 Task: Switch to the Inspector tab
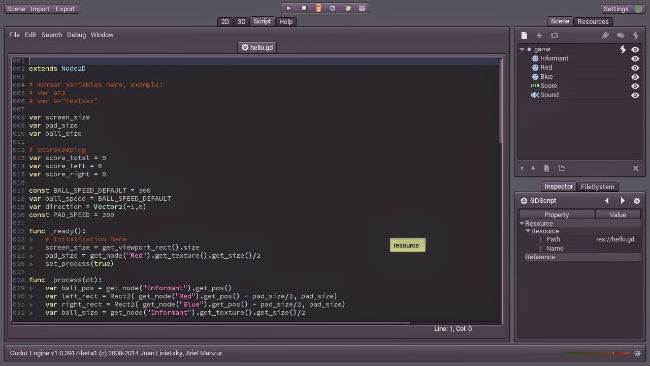pos(558,187)
